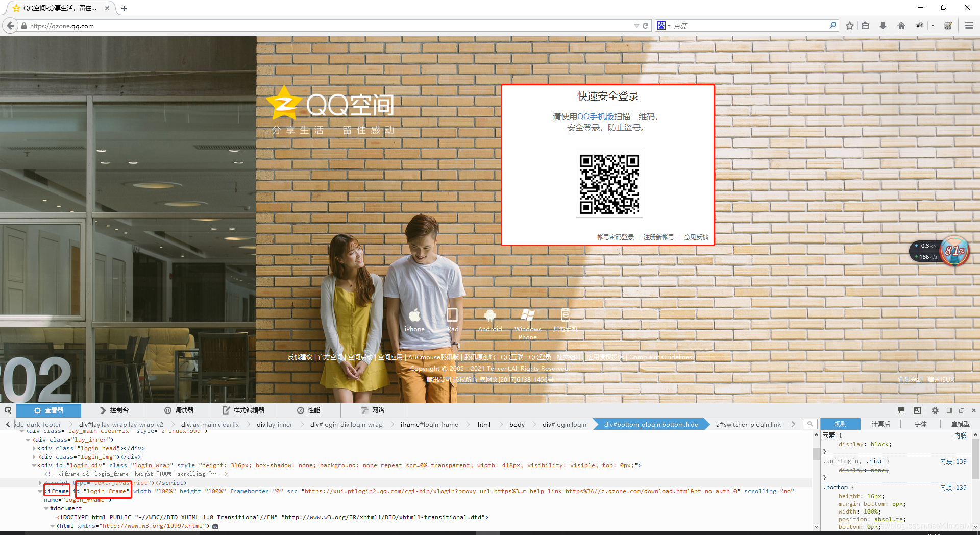Select breadcrumb div#login_div.login_wrap
Image resolution: width=980 pixels, height=535 pixels.
coord(346,425)
